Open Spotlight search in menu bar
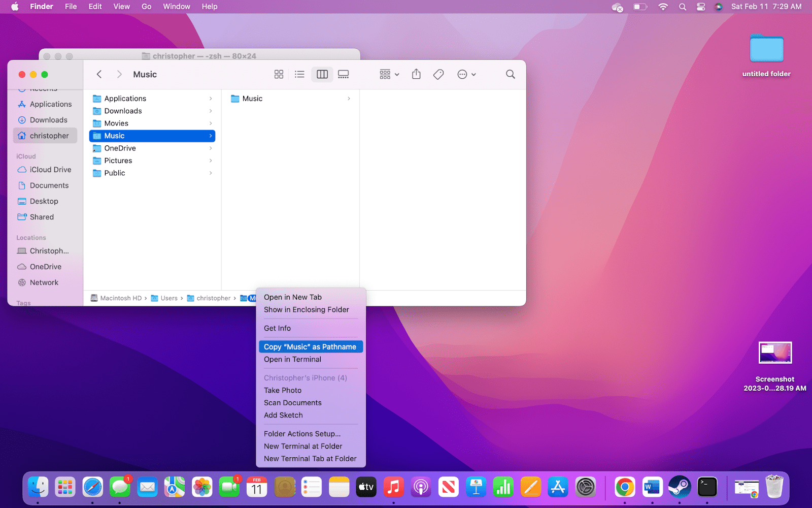The height and width of the screenshot is (508, 812). (683, 7)
